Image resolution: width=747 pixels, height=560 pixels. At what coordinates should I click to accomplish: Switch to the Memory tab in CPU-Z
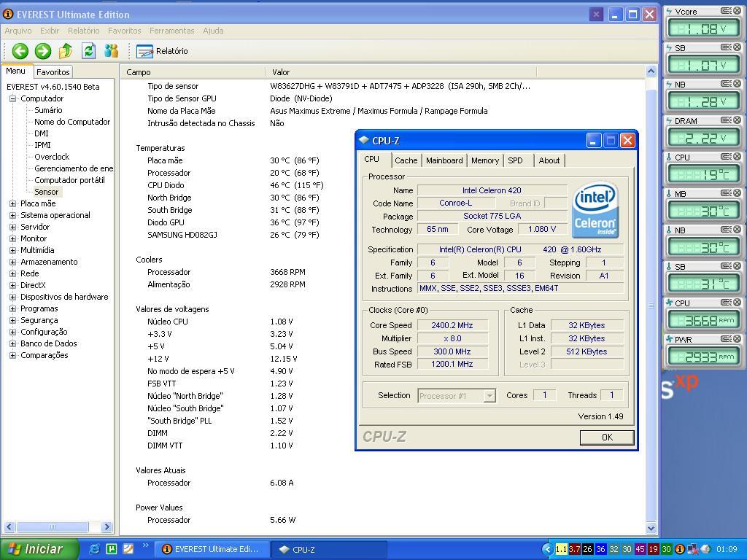click(485, 160)
